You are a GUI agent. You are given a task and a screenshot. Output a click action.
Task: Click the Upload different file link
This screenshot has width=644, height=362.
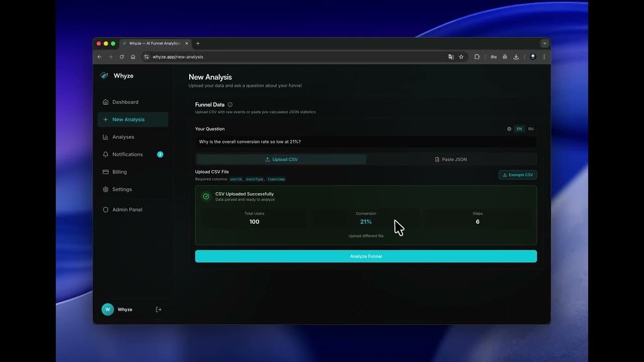point(366,235)
